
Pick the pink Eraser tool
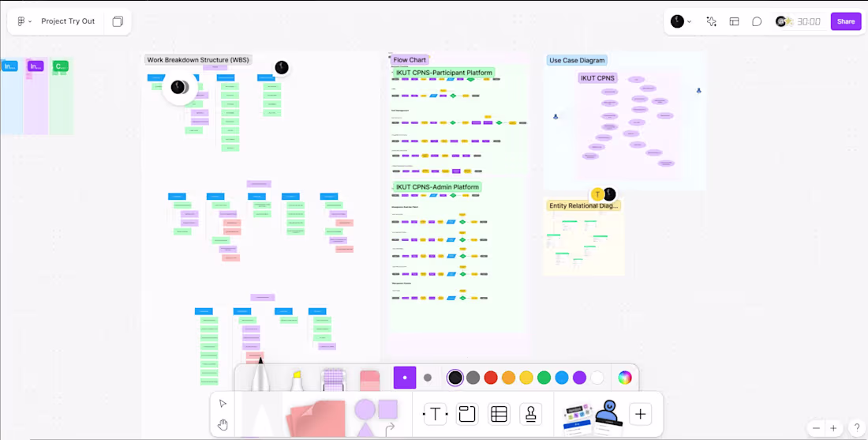[x=369, y=381]
